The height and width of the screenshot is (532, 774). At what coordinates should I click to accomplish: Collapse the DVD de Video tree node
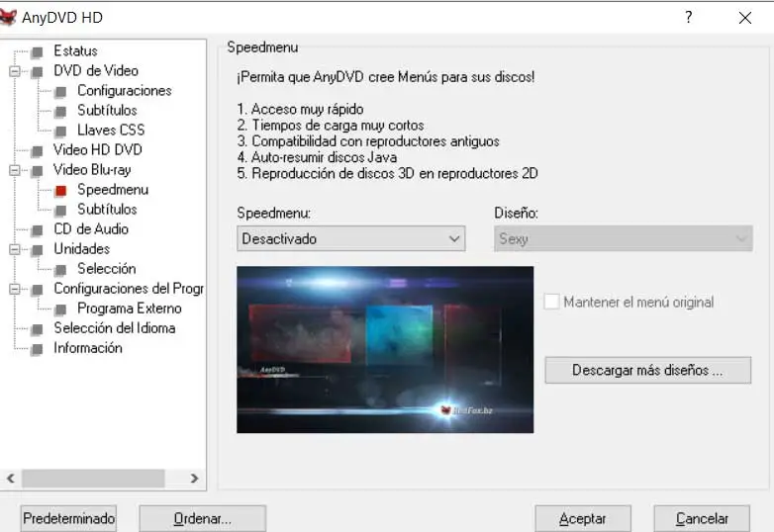[x=15, y=71]
